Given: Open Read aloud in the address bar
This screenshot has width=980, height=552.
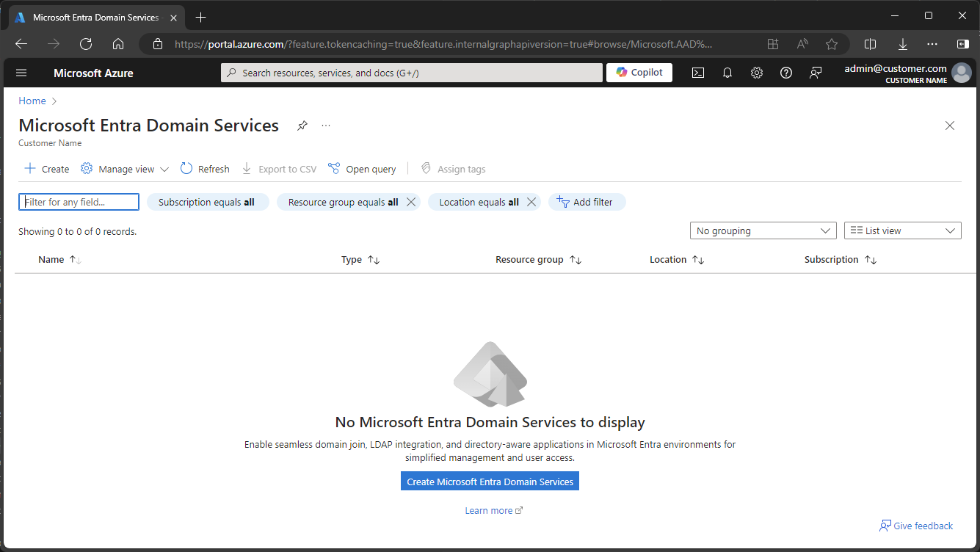Looking at the screenshot, I should pos(802,44).
